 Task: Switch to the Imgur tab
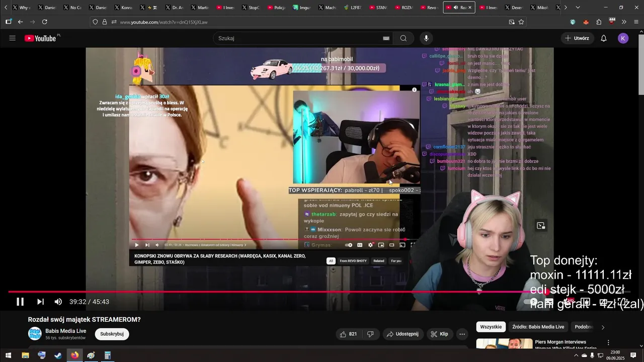click(x=302, y=8)
